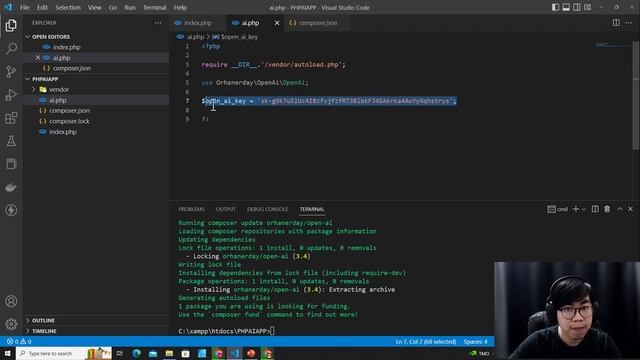Toggle panel layout icon in title bar

(x=566, y=7)
